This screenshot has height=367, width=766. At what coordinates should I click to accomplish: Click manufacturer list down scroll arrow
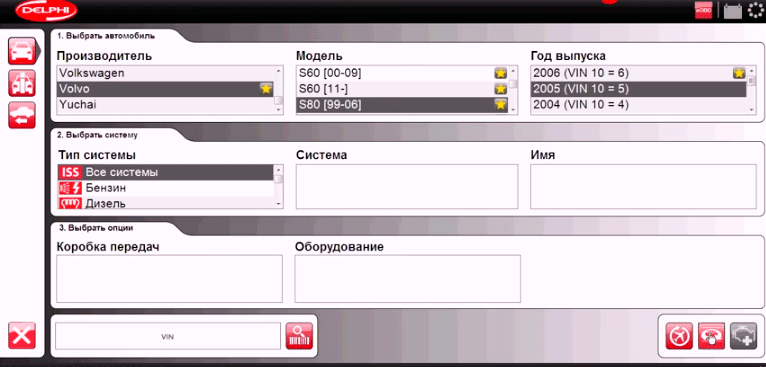pos(278,110)
